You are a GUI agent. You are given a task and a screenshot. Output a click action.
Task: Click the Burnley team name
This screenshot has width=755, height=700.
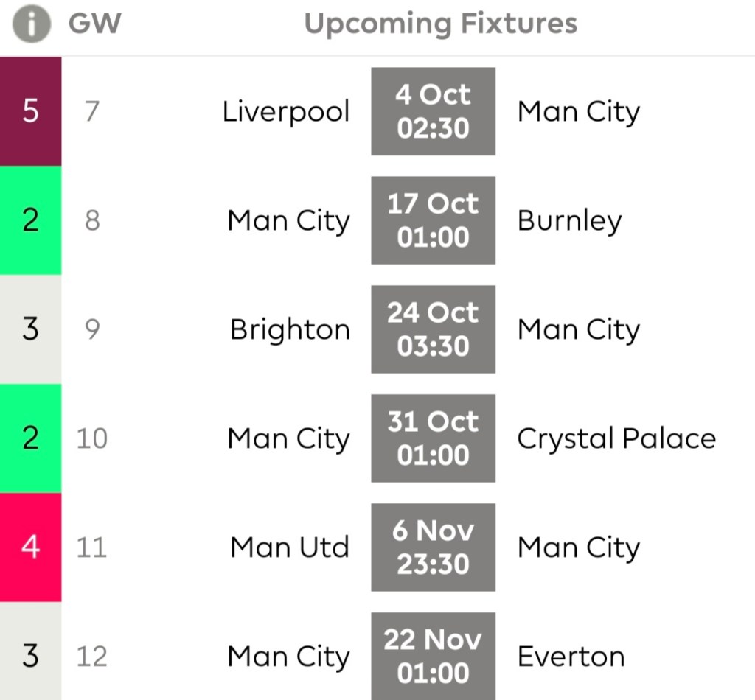click(x=569, y=221)
